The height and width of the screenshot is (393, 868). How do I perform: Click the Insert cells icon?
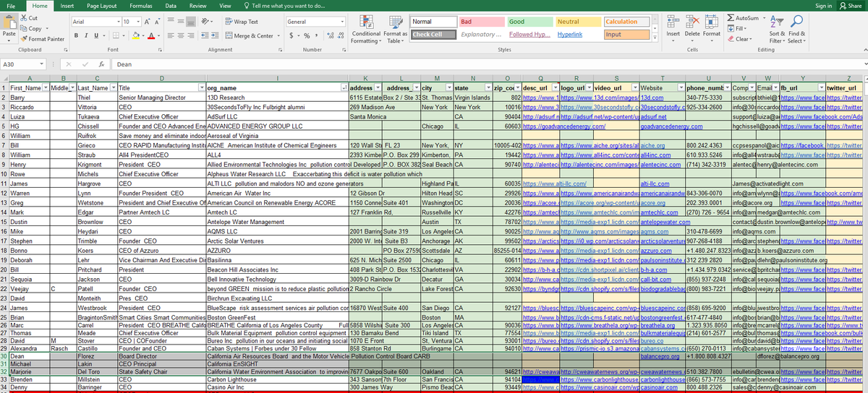pos(673,20)
